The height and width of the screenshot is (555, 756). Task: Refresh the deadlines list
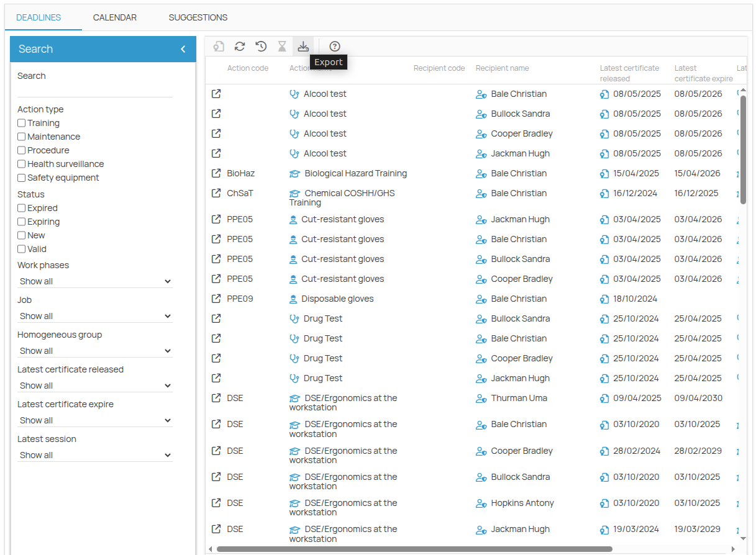pos(240,46)
